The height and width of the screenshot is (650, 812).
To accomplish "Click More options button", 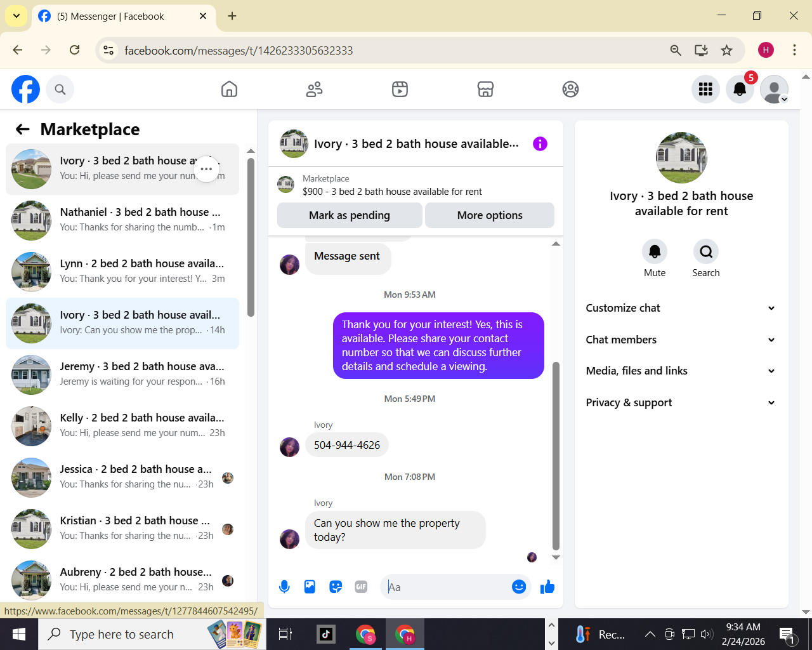I will 490,215.
